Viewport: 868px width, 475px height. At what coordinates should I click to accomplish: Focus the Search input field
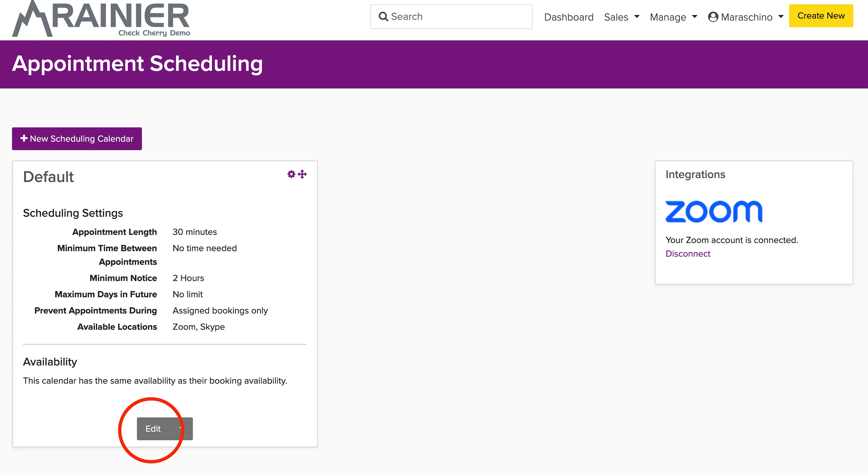pos(451,16)
